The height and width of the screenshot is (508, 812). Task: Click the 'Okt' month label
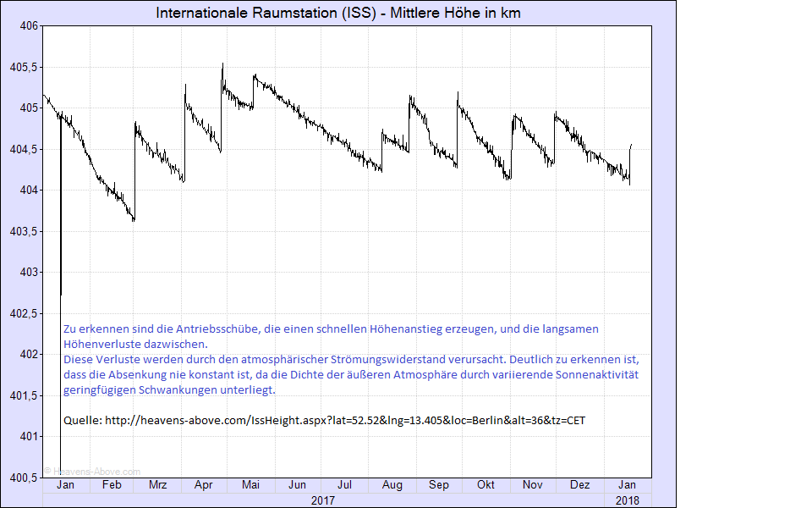point(486,485)
